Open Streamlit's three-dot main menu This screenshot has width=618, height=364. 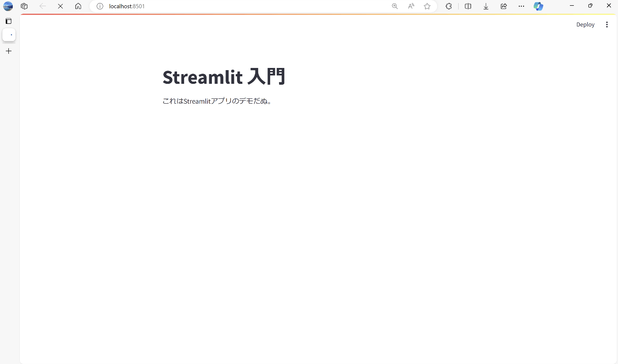click(607, 25)
